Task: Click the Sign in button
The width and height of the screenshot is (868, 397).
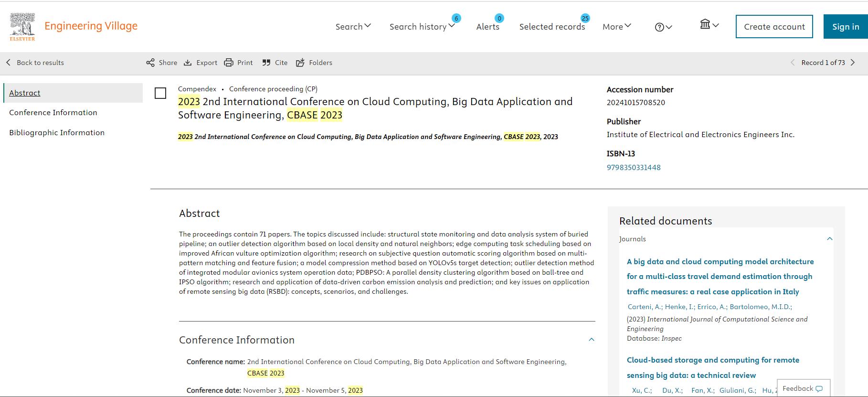Action: point(846,27)
